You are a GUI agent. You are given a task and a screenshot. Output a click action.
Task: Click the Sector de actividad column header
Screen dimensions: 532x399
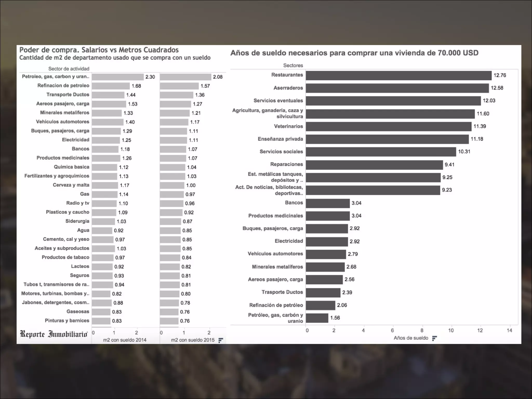coord(69,69)
